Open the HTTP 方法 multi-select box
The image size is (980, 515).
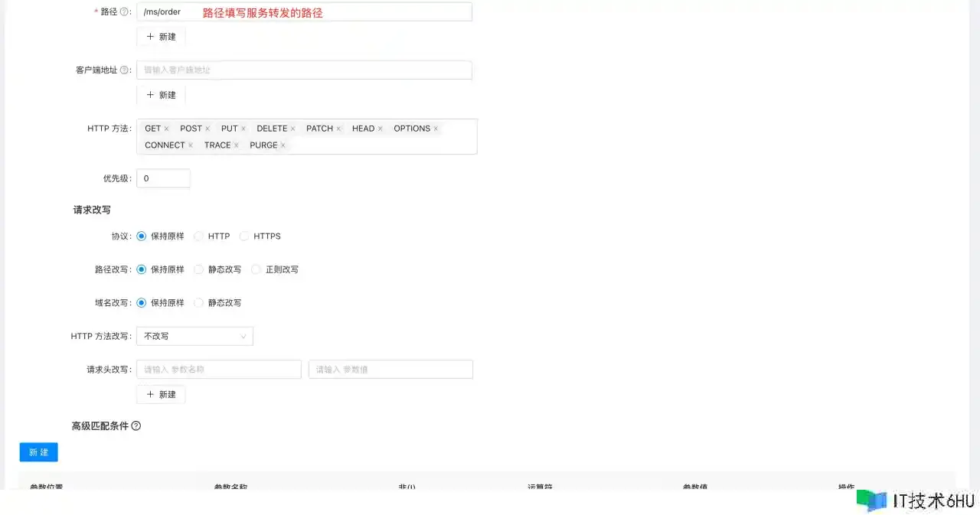click(x=383, y=145)
